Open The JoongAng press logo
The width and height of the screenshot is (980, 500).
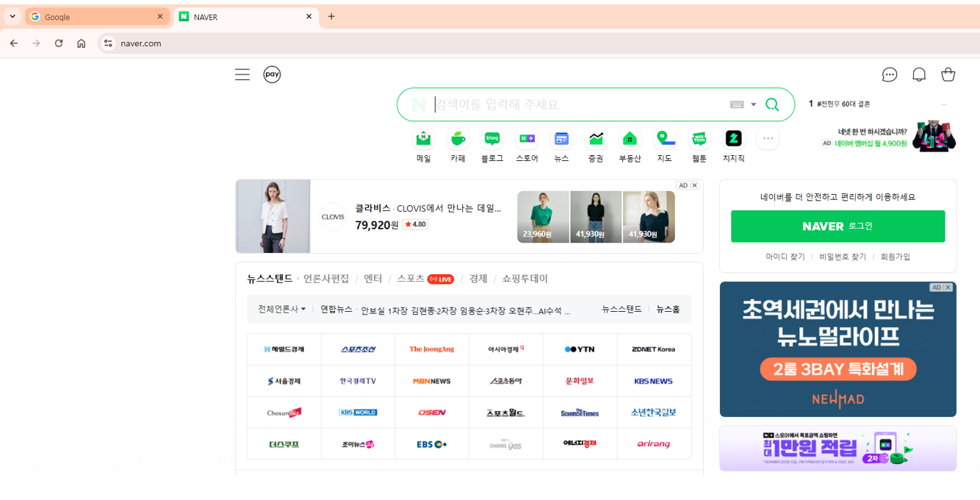432,349
